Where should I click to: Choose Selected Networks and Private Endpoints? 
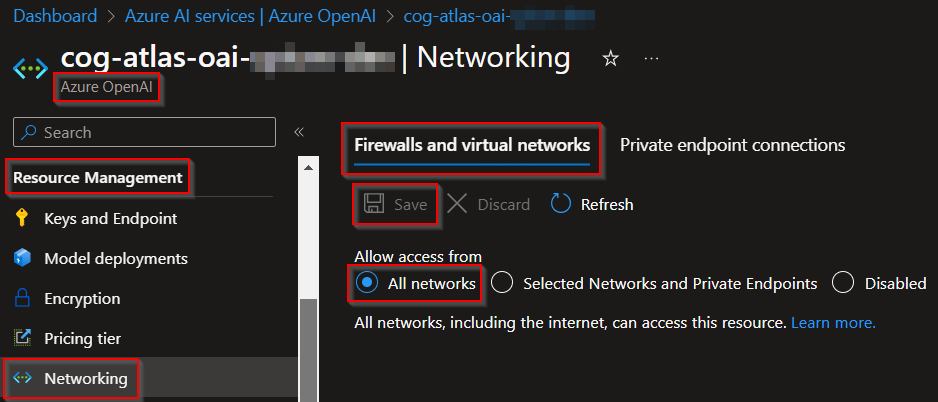pyautogui.click(x=503, y=283)
